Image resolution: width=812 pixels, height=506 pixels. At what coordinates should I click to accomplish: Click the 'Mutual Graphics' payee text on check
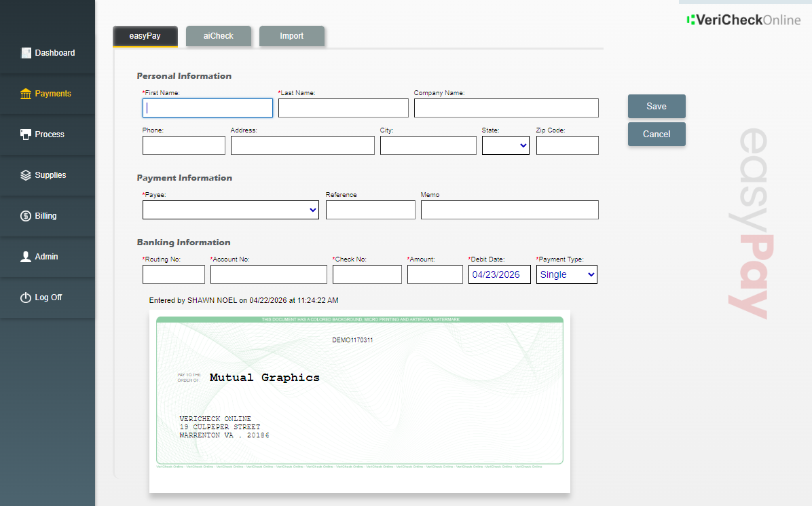[x=265, y=378]
